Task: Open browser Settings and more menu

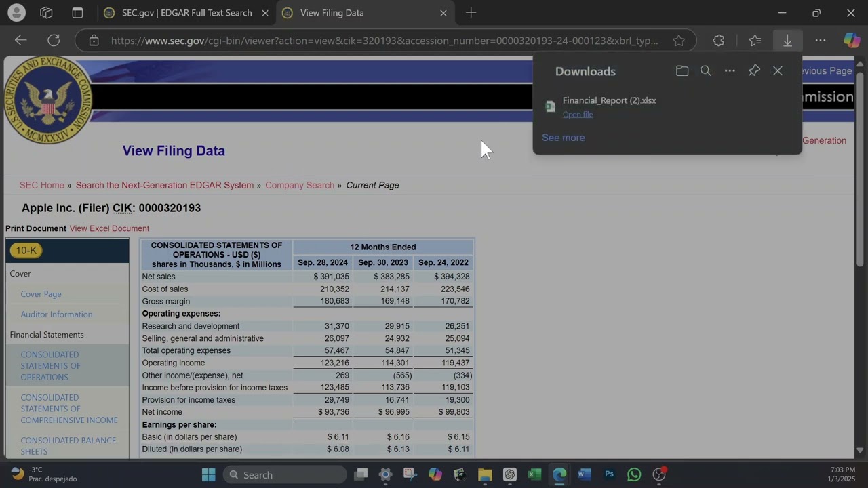Action: click(x=821, y=41)
